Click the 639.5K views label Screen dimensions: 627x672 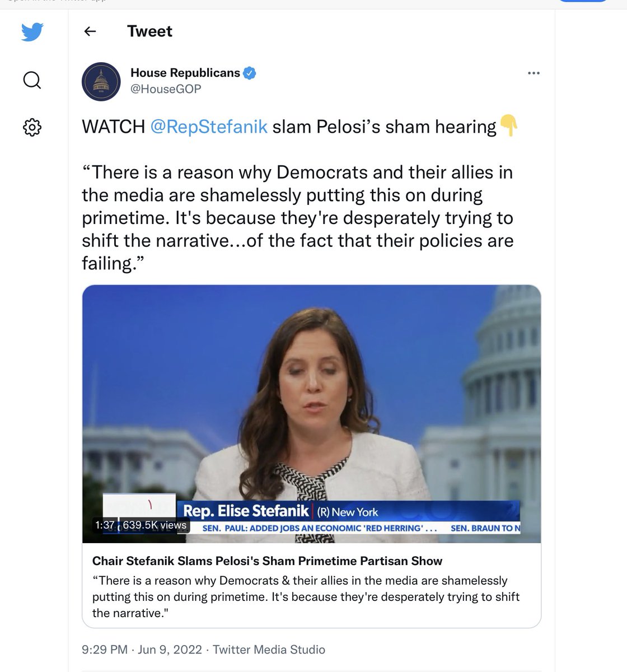[x=155, y=525]
